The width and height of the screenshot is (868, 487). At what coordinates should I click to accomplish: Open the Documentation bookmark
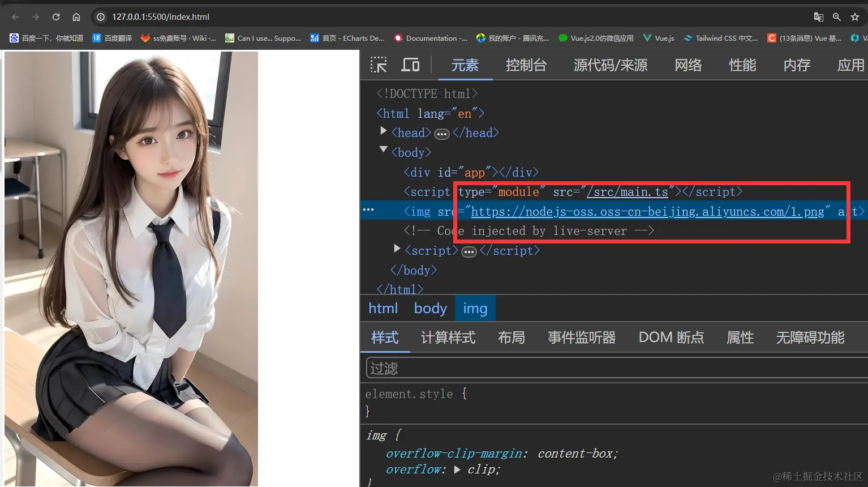click(x=431, y=38)
